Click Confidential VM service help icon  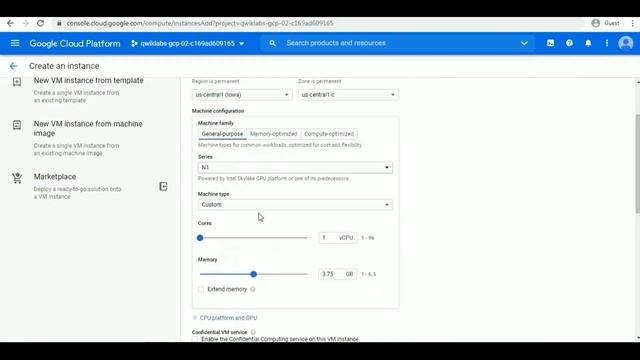tap(253, 332)
